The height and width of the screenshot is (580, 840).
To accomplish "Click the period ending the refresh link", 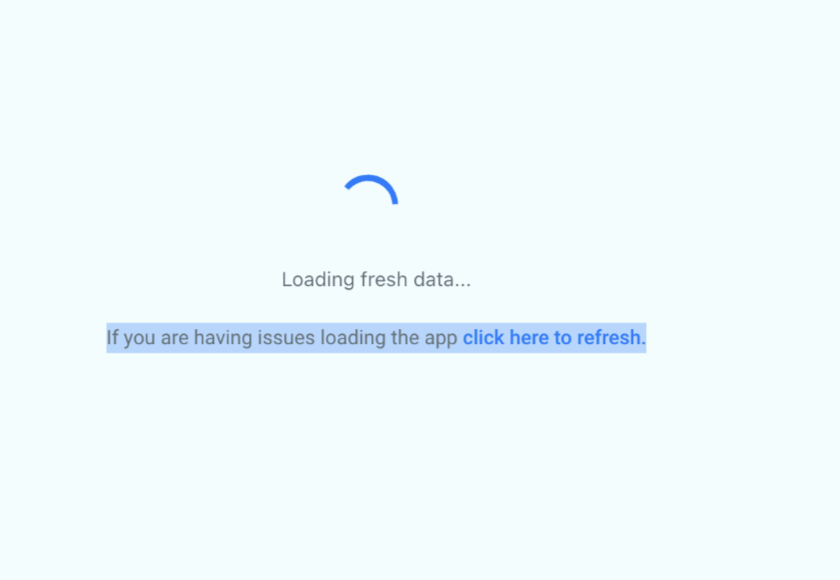I will (x=644, y=344).
